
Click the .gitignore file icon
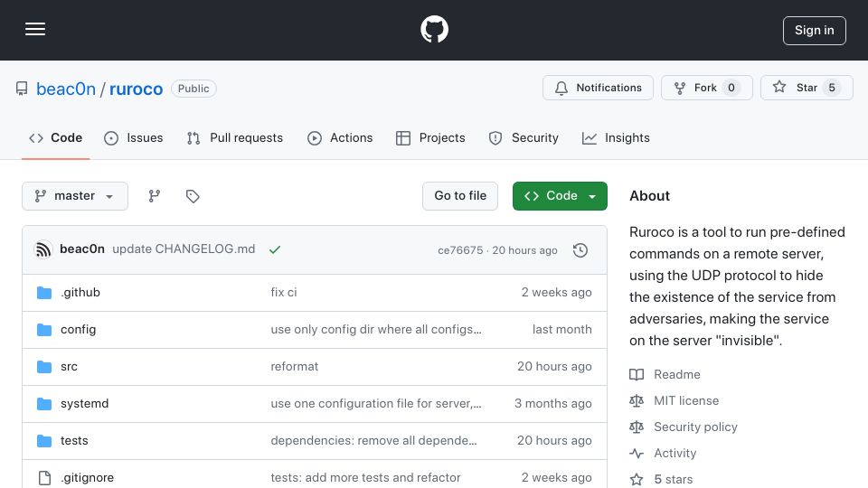44,478
